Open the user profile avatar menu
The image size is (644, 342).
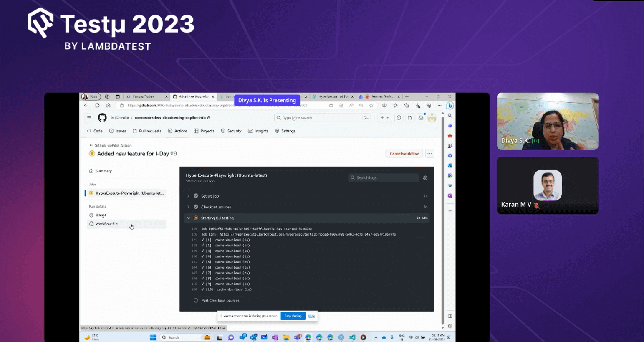coord(432,118)
